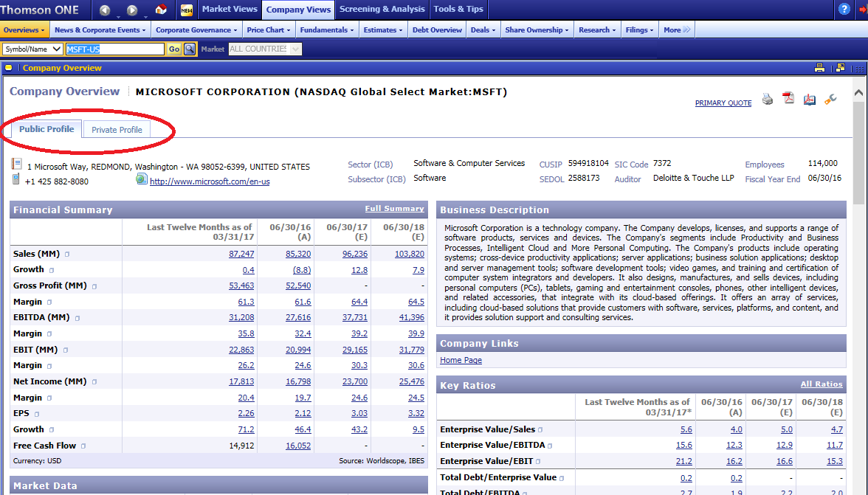The image size is (868, 495).
Task: Open settings with the wrench icon
Action: pyautogui.click(x=830, y=99)
